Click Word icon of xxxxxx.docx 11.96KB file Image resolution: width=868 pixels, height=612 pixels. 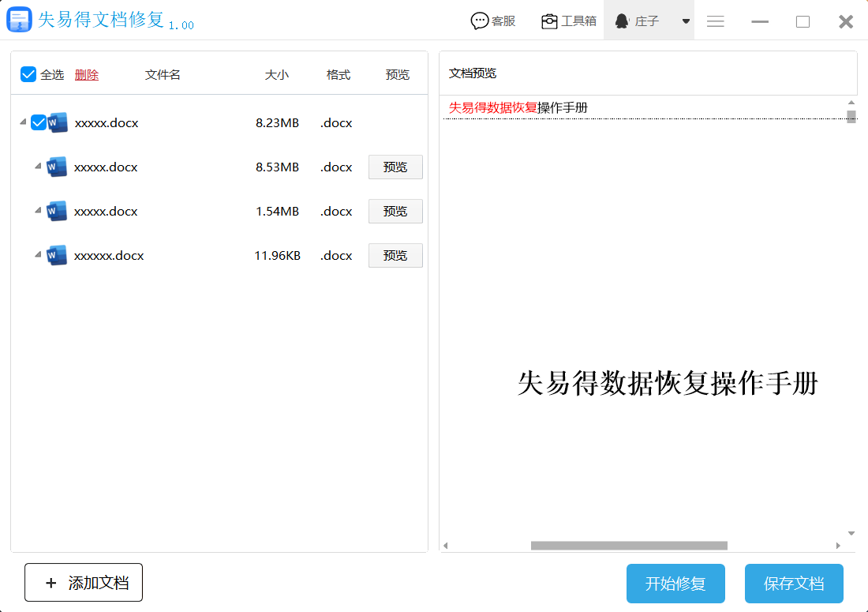click(56, 256)
